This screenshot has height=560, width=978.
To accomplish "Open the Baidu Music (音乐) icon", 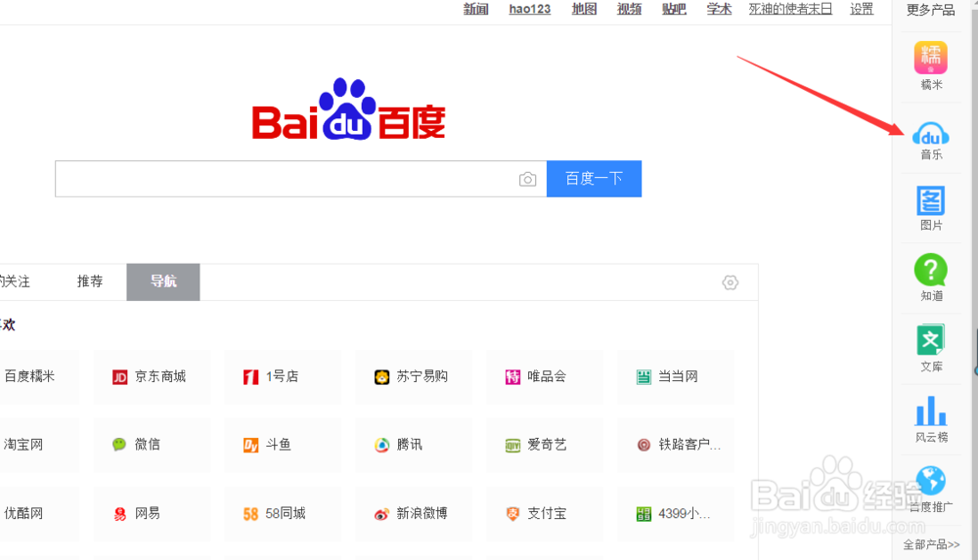I will 931,134.
